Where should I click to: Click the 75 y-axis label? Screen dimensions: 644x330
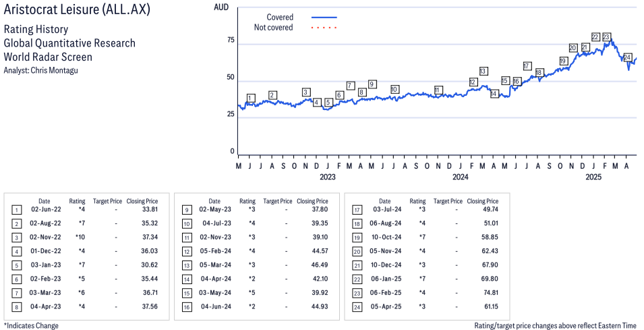231,40
